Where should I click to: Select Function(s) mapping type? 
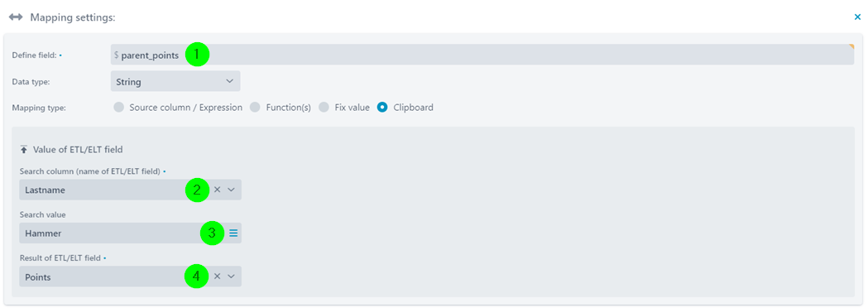click(x=255, y=108)
